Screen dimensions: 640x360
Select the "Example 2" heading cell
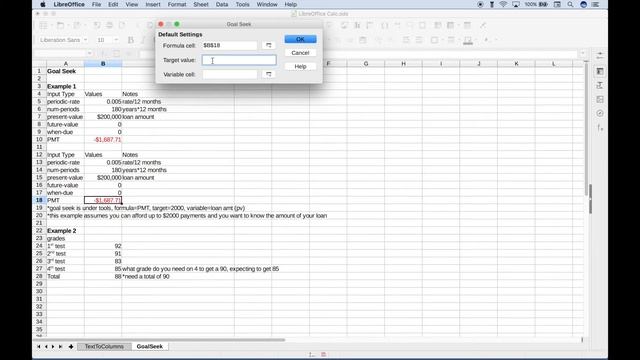point(65,231)
